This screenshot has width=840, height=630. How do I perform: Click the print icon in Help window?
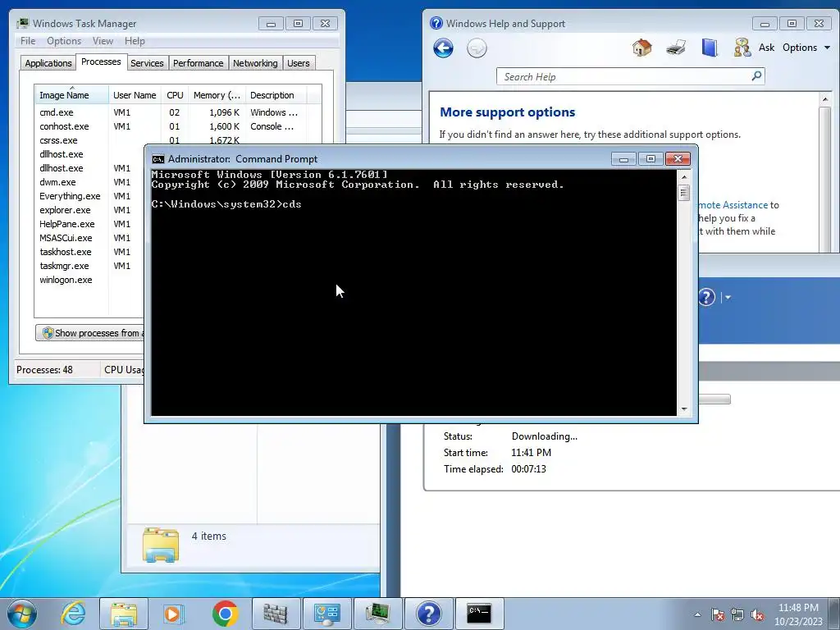[676, 48]
